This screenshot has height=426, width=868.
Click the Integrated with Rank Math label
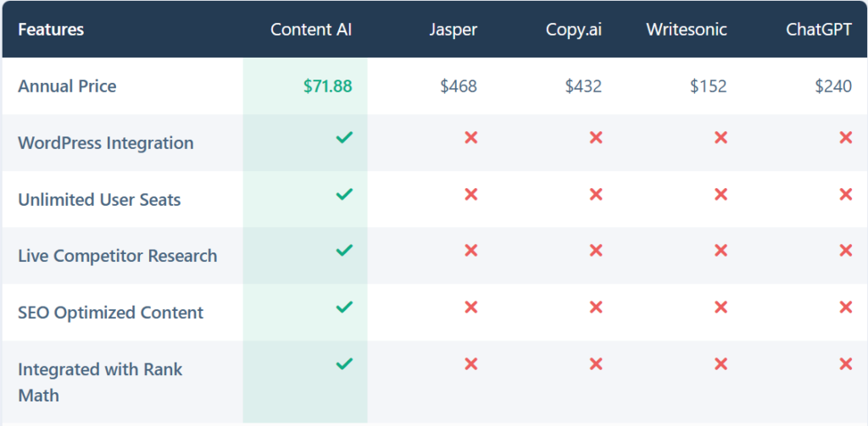pyautogui.click(x=100, y=382)
